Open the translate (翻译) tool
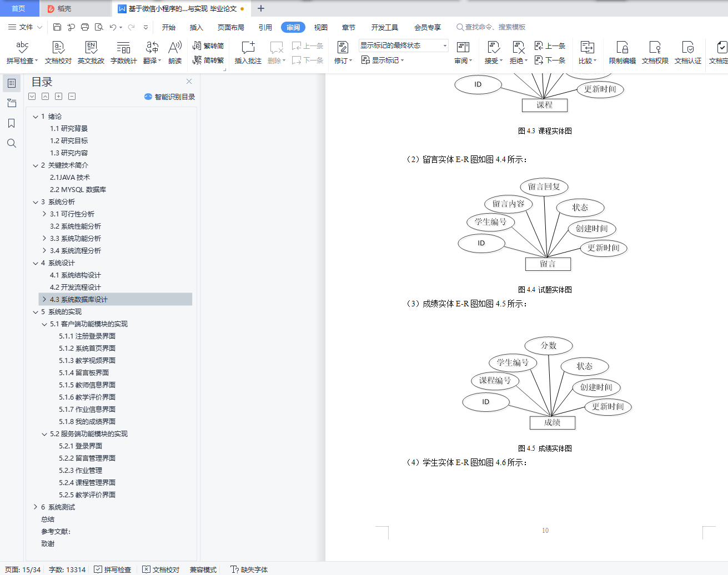The width and height of the screenshot is (728, 575). [152, 53]
